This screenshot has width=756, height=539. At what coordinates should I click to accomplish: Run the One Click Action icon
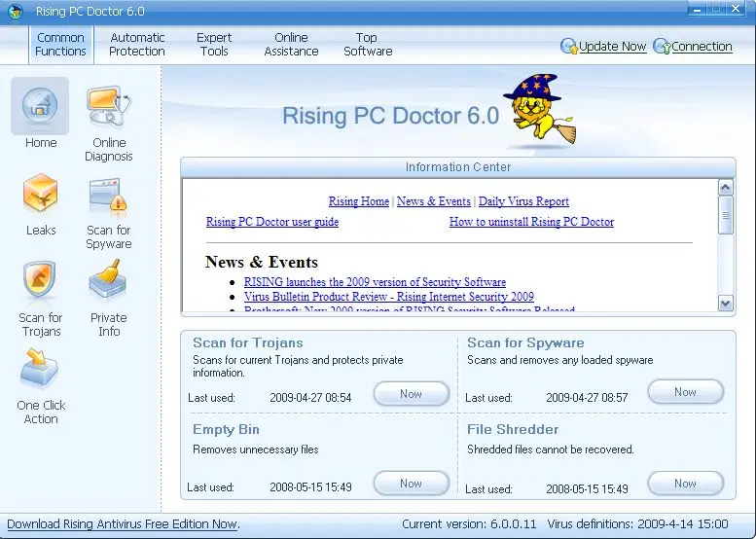(x=40, y=369)
